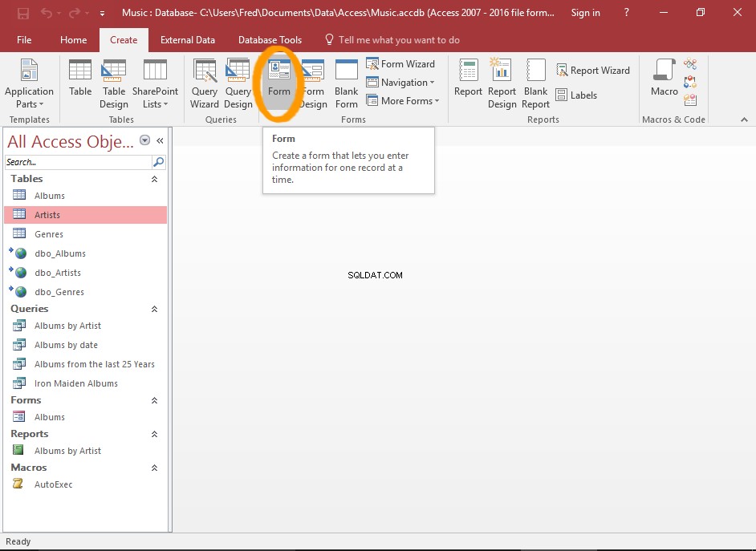The height and width of the screenshot is (551, 756).
Task: Open the Navigation forms dropdown
Action: click(400, 83)
